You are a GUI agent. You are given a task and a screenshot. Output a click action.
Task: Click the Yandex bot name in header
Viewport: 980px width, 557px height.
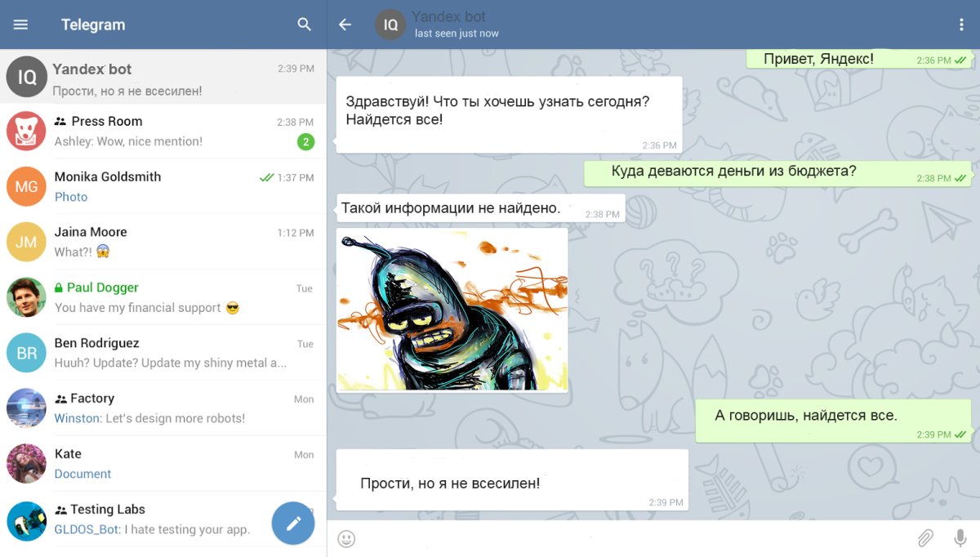coord(448,17)
